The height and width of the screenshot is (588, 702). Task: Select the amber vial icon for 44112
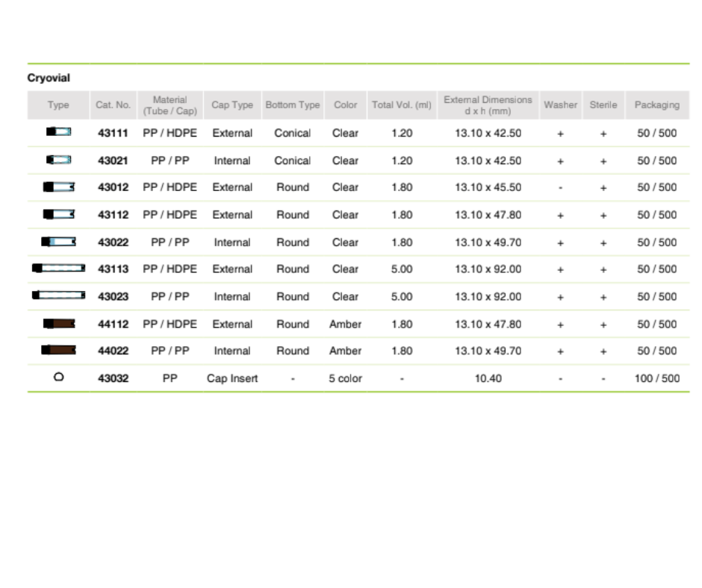(58, 323)
